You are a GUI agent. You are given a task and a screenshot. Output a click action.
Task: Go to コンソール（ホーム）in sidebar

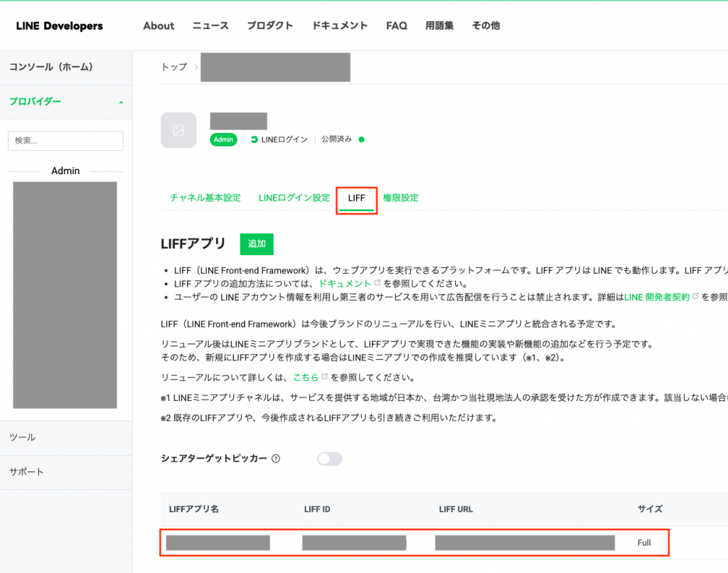pyautogui.click(x=66, y=68)
